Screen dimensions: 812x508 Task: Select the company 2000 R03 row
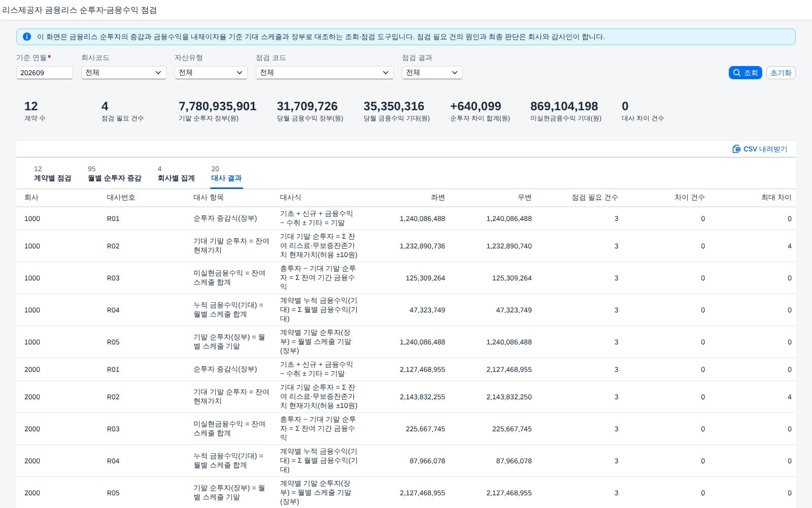pyautogui.click(x=406, y=429)
